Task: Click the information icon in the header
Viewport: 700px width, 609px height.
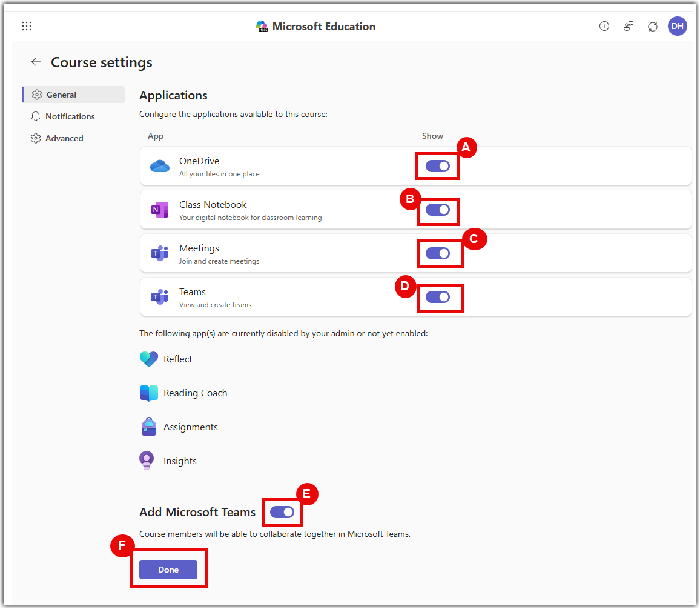Action: point(604,26)
